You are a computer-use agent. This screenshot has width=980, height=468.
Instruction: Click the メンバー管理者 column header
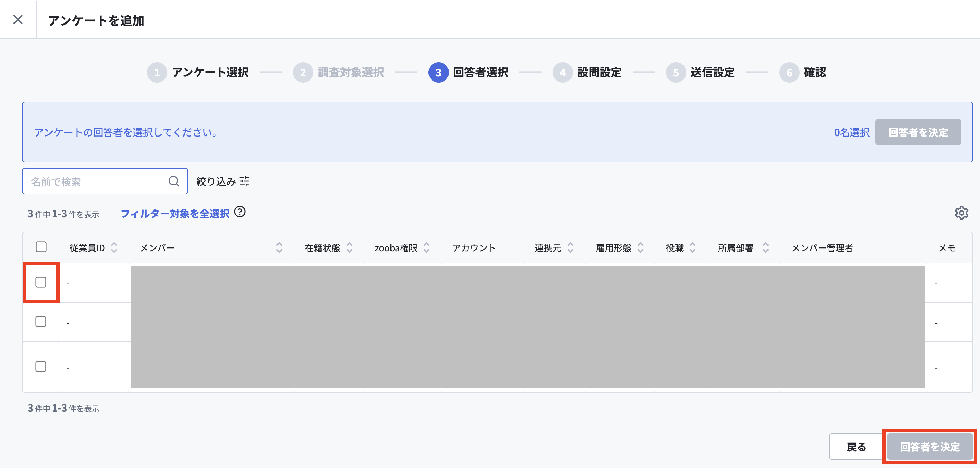[x=822, y=248]
